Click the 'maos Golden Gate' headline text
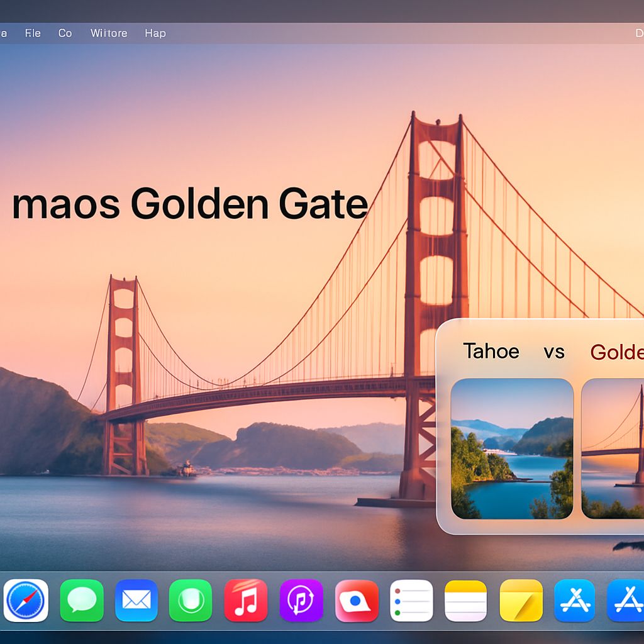This screenshot has height=644, width=644. 190,204
